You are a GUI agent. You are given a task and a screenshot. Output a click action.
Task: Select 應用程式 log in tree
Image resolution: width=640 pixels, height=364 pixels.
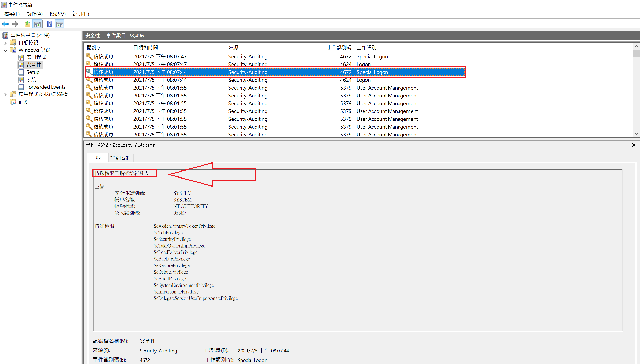(x=36, y=57)
